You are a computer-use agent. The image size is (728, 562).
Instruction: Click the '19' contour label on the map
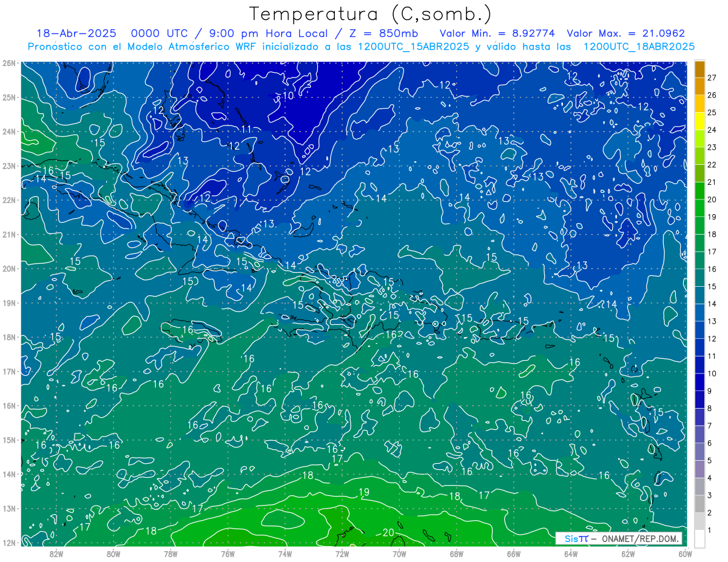[364, 492]
